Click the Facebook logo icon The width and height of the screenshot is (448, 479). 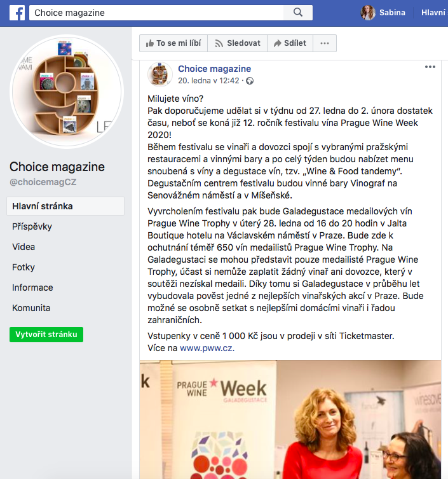click(17, 13)
